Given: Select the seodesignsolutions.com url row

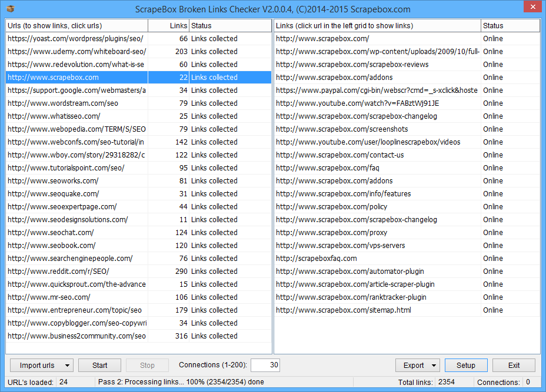Looking at the screenshot, I should pyautogui.click(x=138, y=219).
